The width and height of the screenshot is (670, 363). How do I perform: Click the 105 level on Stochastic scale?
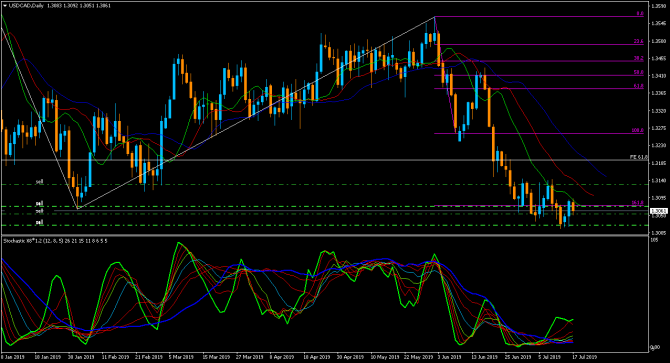pos(654,240)
